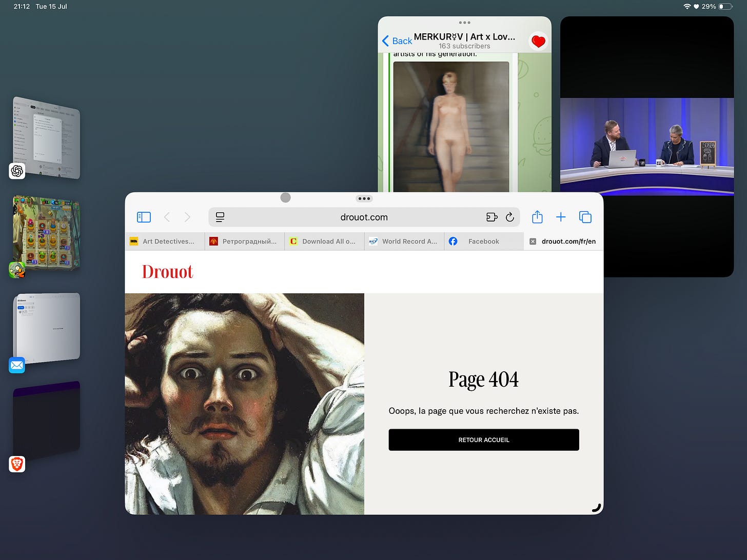
Task: Click the Page 404 heading
Action: (x=483, y=379)
